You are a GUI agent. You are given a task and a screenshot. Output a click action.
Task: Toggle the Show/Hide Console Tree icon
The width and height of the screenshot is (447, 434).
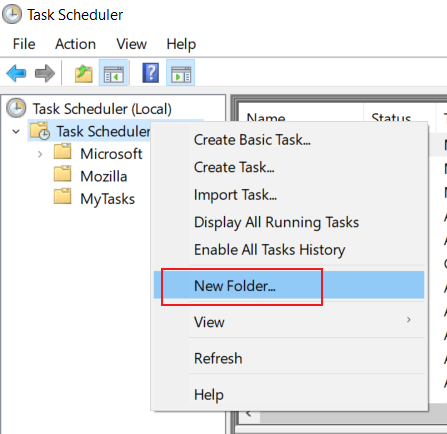(113, 73)
